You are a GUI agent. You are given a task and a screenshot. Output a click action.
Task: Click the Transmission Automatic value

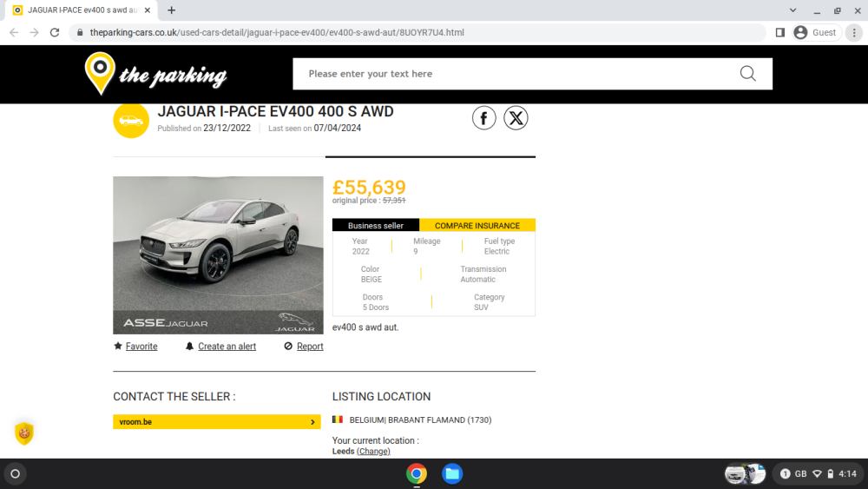478,280
